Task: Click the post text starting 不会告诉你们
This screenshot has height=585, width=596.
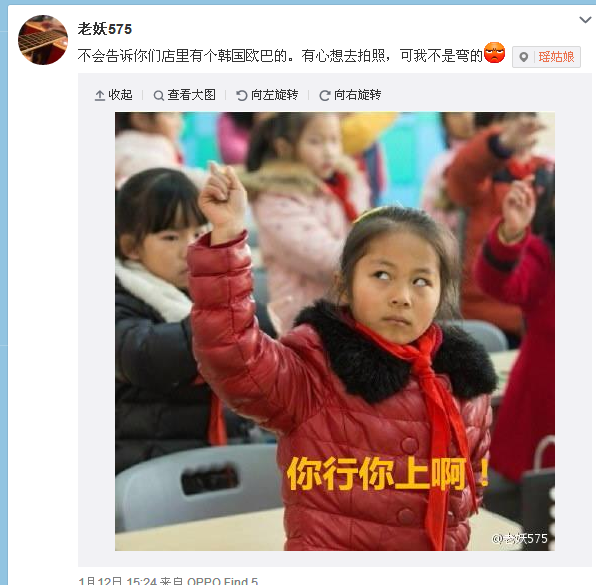Action: [x=280, y=56]
